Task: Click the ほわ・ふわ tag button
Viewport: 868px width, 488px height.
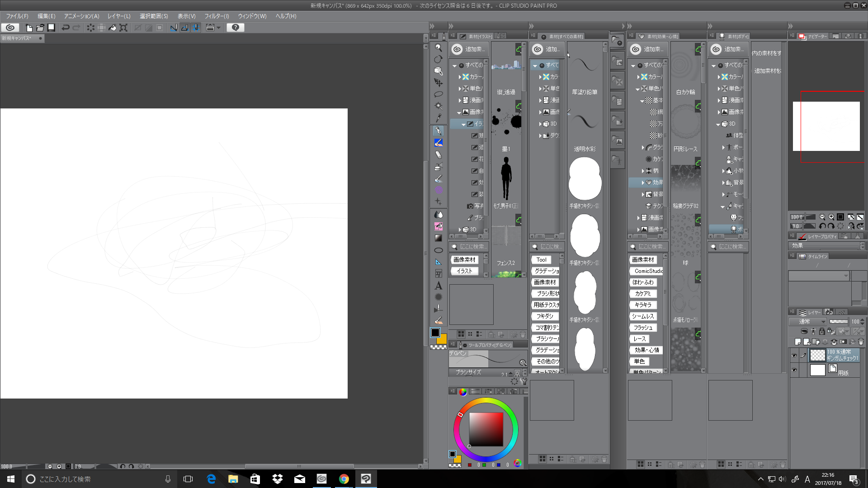Action: click(x=643, y=282)
